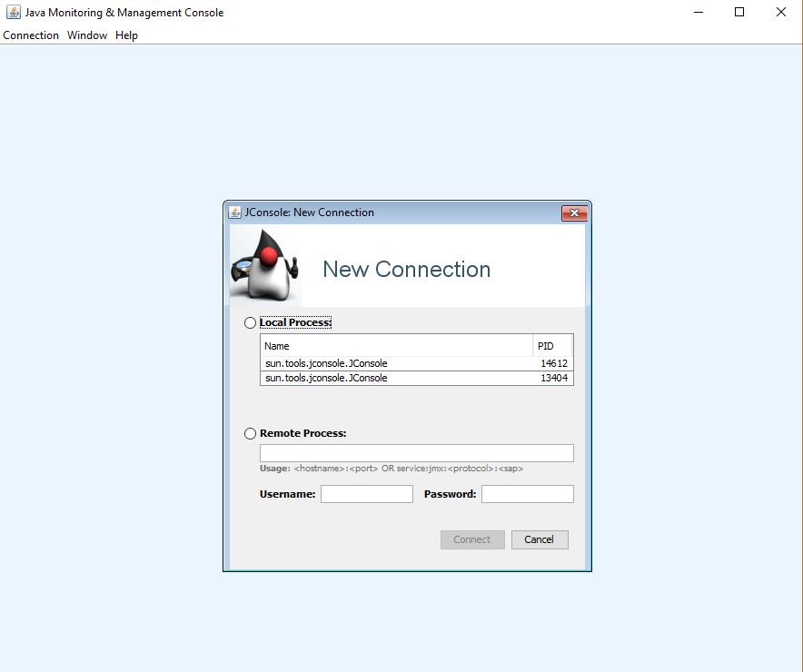The width and height of the screenshot is (803, 672).
Task: Select the Local Process radio button
Action: pyautogui.click(x=250, y=323)
